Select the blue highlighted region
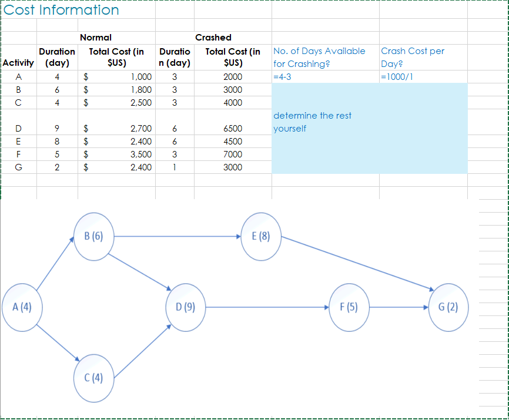509x420 pixels. tap(369, 128)
